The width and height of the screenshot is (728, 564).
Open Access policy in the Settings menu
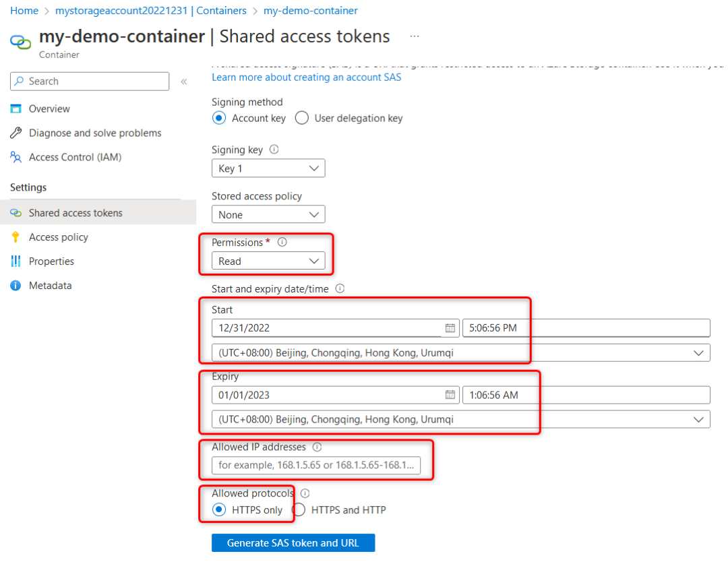coord(58,237)
